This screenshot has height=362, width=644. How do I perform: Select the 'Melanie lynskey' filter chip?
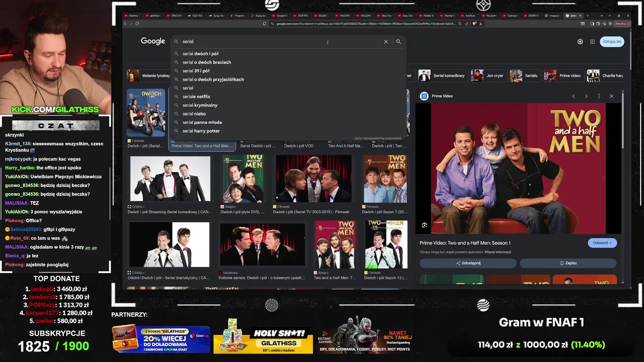point(149,76)
